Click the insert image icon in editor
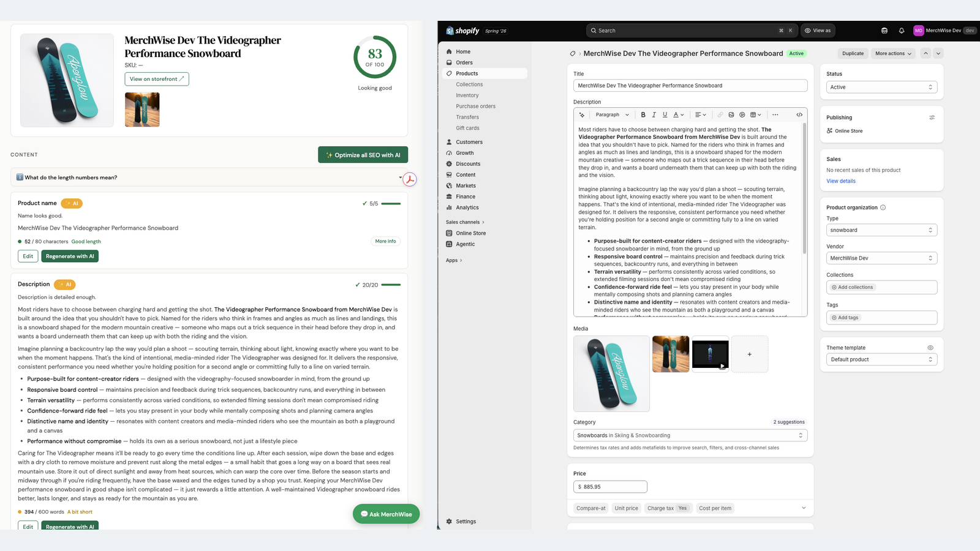 coord(731,115)
